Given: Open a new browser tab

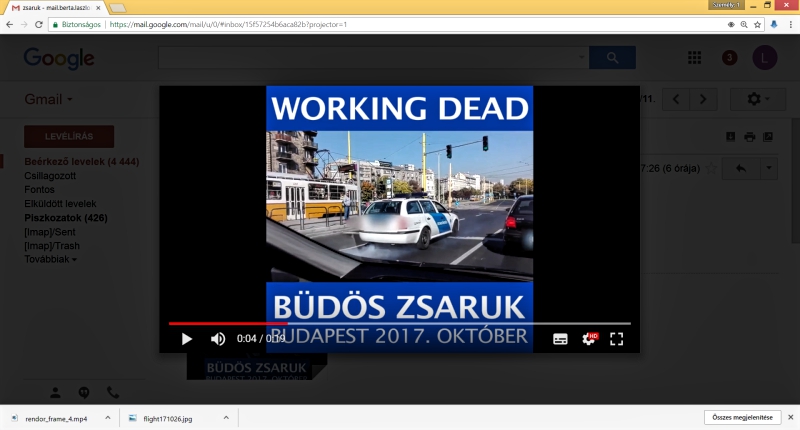Looking at the screenshot, I should click(117, 8).
